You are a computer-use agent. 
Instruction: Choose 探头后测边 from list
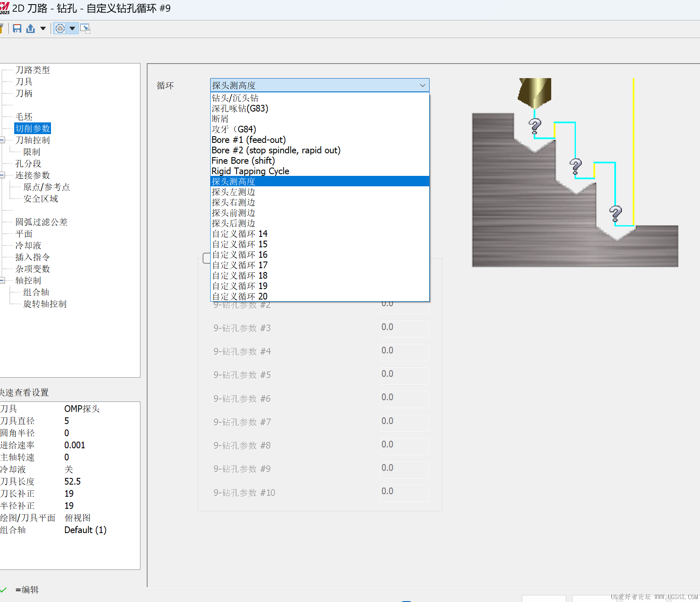pyautogui.click(x=320, y=224)
